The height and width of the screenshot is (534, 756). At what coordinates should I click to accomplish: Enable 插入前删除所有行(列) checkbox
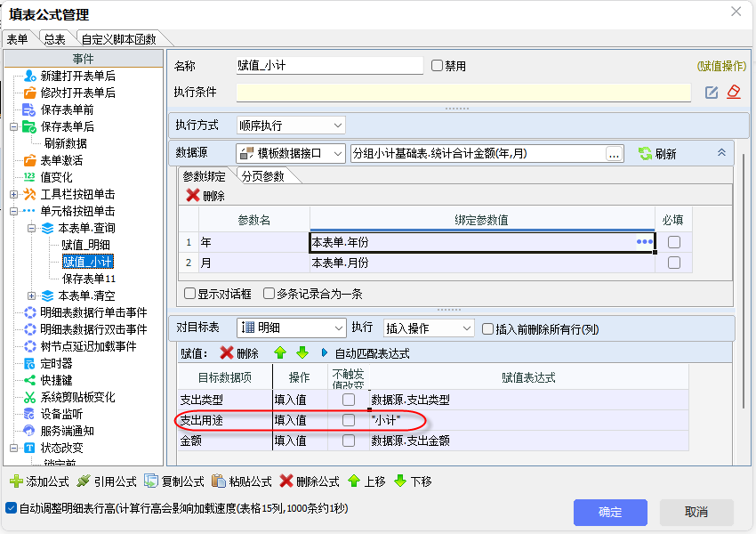point(487,328)
